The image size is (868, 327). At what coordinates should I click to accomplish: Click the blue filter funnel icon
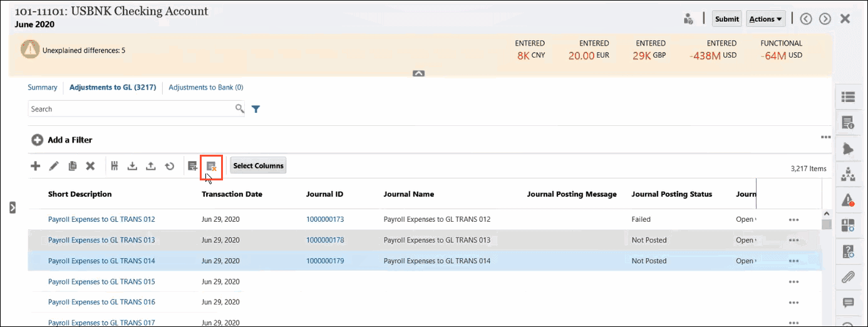pos(256,109)
